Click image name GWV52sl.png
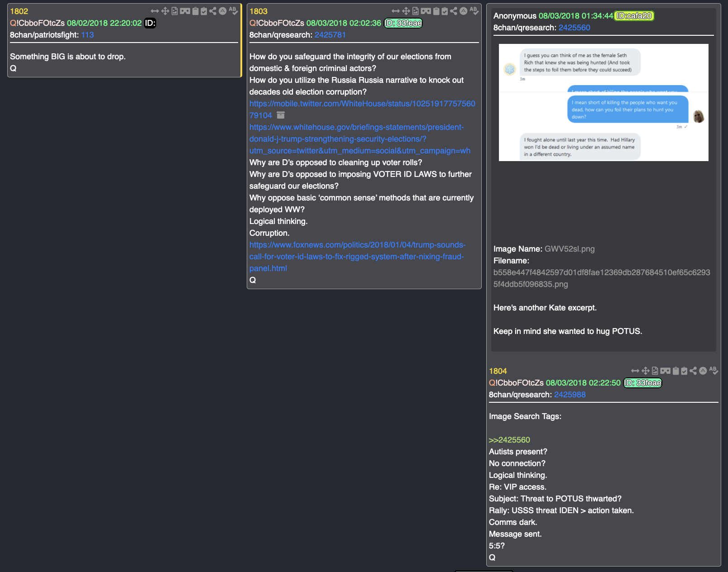The width and height of the screenshot is (728, 572). point(570,249)
